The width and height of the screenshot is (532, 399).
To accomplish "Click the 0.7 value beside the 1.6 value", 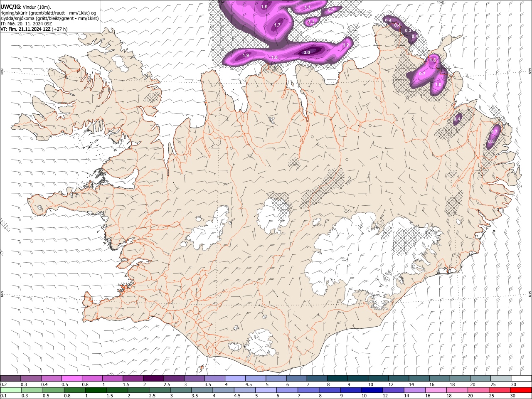I will [422, 73].
